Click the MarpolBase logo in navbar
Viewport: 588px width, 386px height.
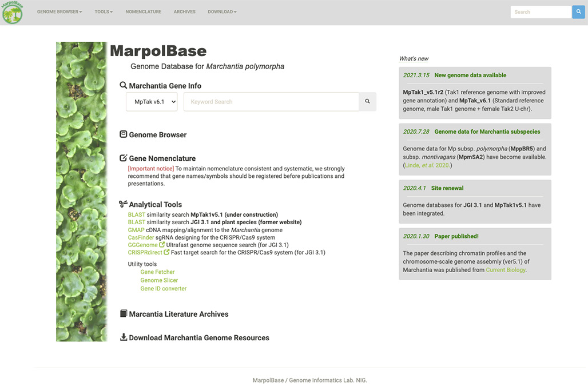pos(12,12)
